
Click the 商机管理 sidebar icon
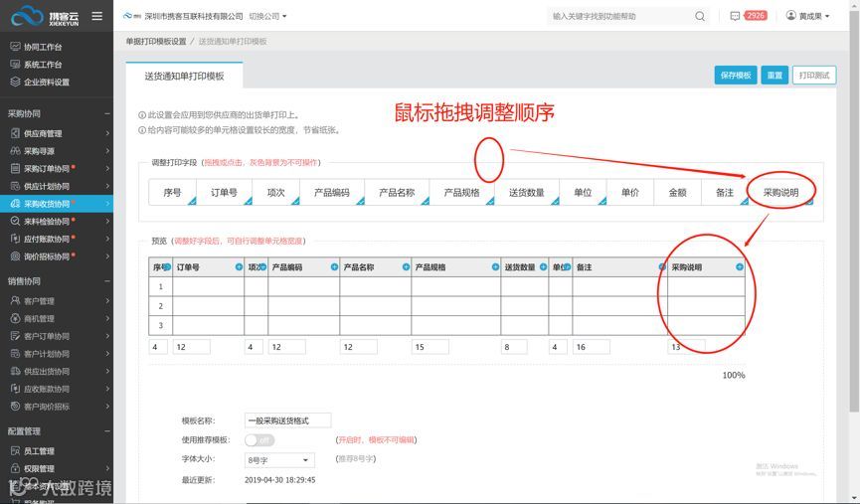coord(15,318)
